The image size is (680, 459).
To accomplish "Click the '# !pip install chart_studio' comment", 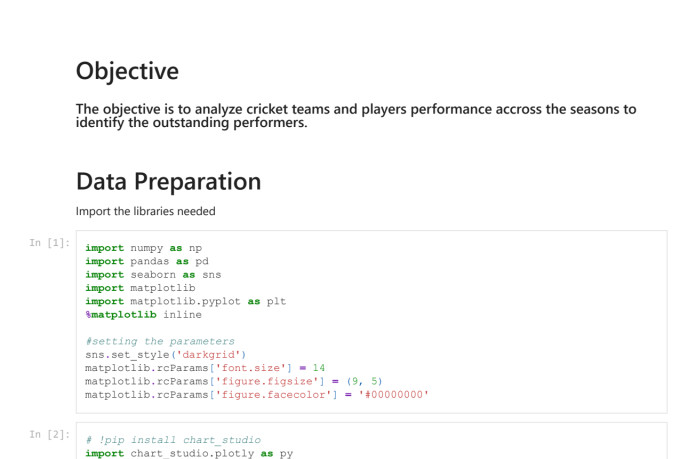I will pos(173,440).
